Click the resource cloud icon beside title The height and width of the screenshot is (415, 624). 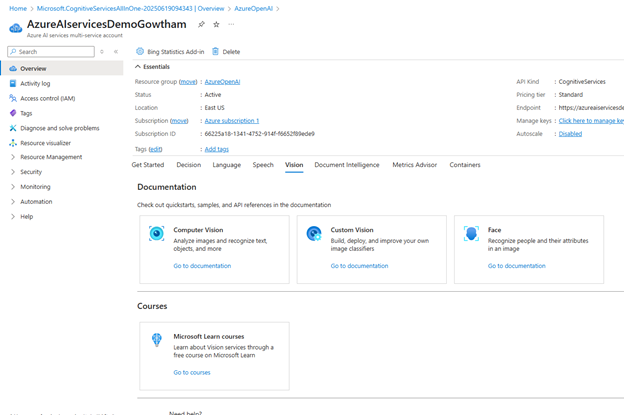tap(16, 28)
